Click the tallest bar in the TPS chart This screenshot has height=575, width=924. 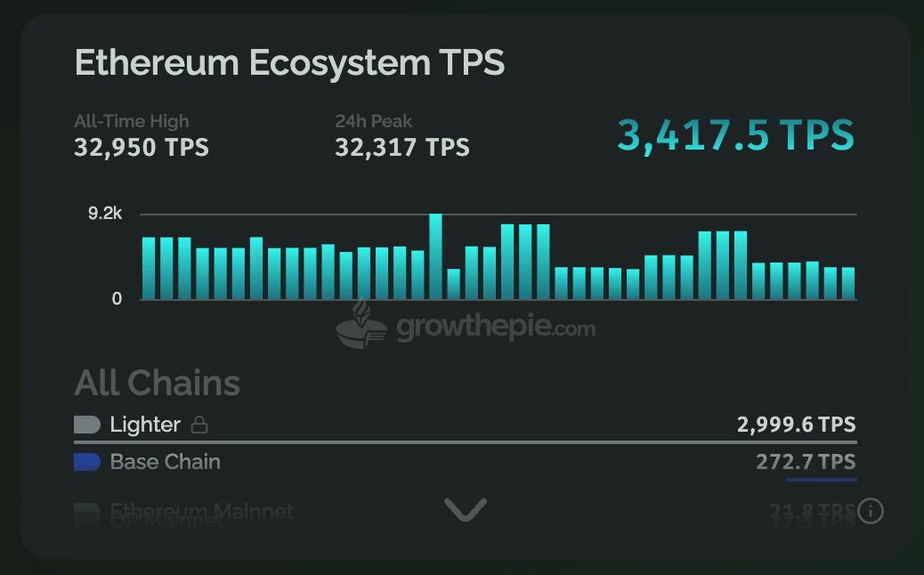click(x=435, y=256)
